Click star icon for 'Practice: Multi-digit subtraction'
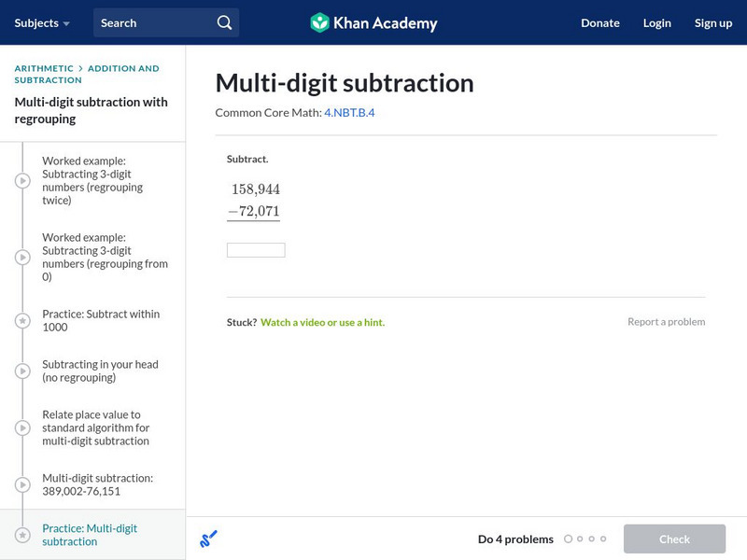Viewport: 747px width, 560px height. pos(22,535)
